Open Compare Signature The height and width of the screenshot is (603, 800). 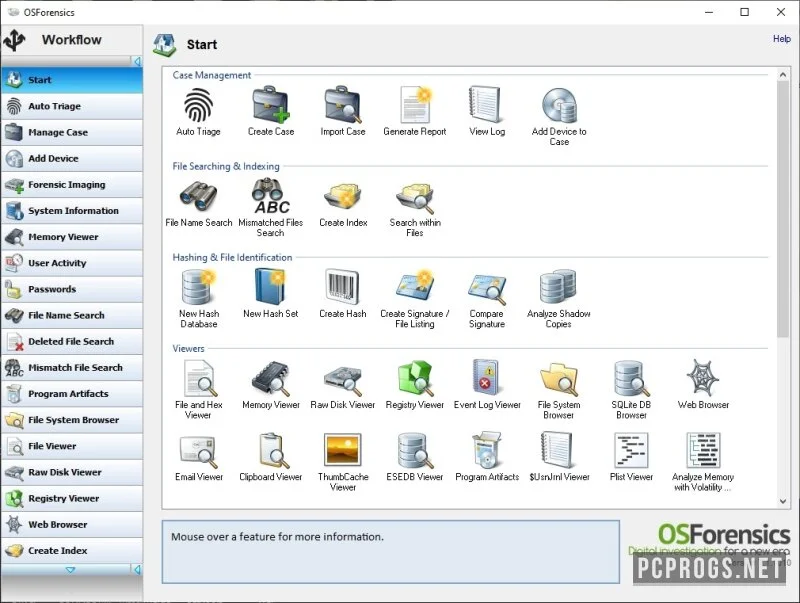[x=487, y=289]
